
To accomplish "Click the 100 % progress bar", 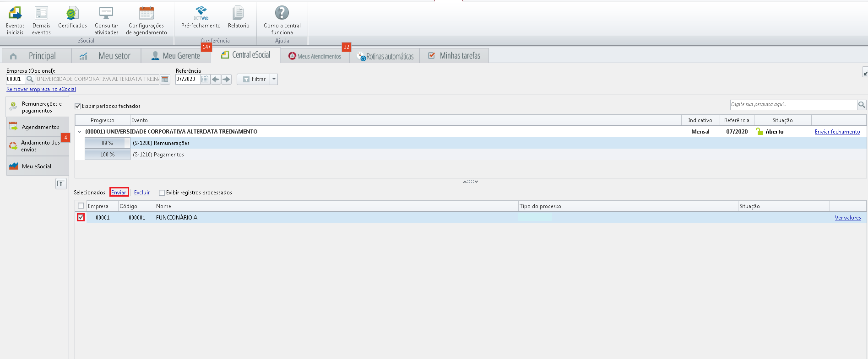I will pyautogui.click(x=108, y=155).
